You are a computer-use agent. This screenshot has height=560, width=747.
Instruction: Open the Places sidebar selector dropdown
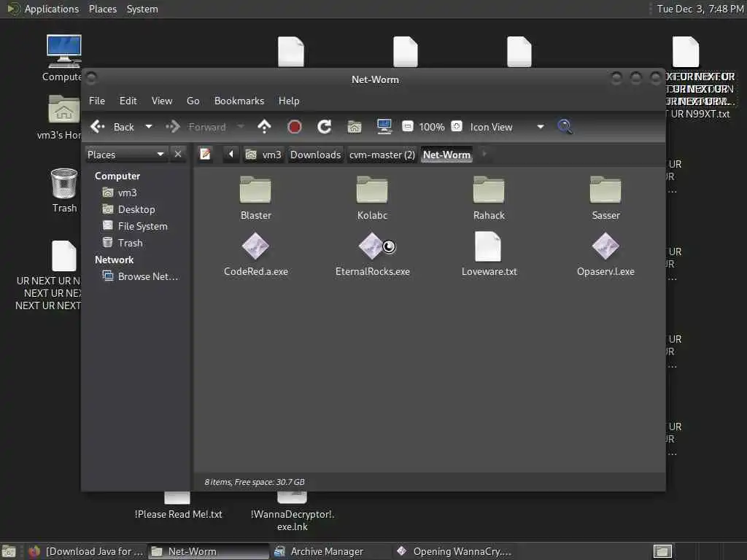(126, 155)
